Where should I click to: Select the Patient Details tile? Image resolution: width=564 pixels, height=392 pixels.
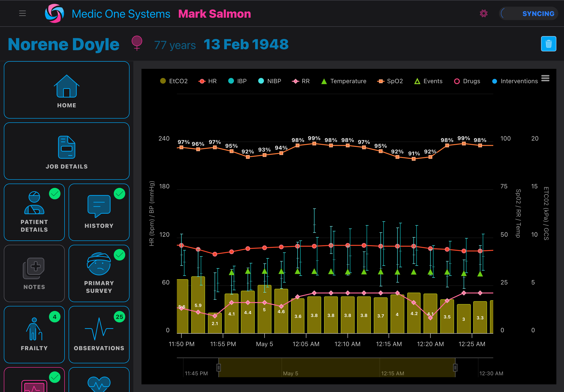point(34,212)
